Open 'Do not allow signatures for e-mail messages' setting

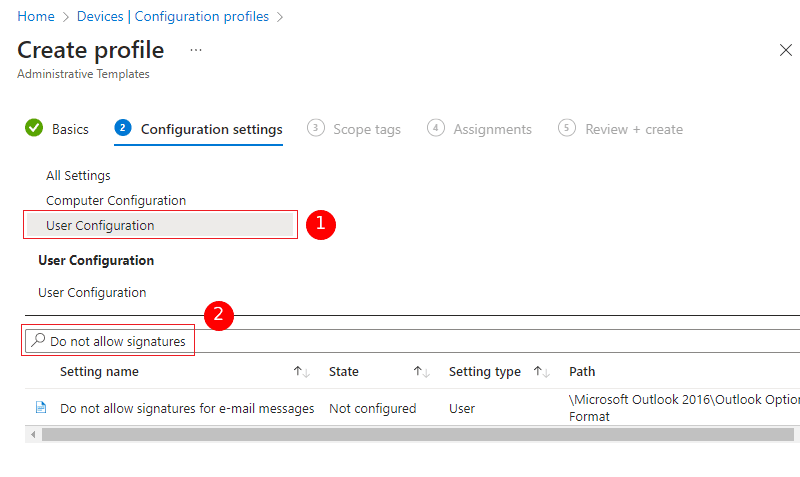click(187, 408)
